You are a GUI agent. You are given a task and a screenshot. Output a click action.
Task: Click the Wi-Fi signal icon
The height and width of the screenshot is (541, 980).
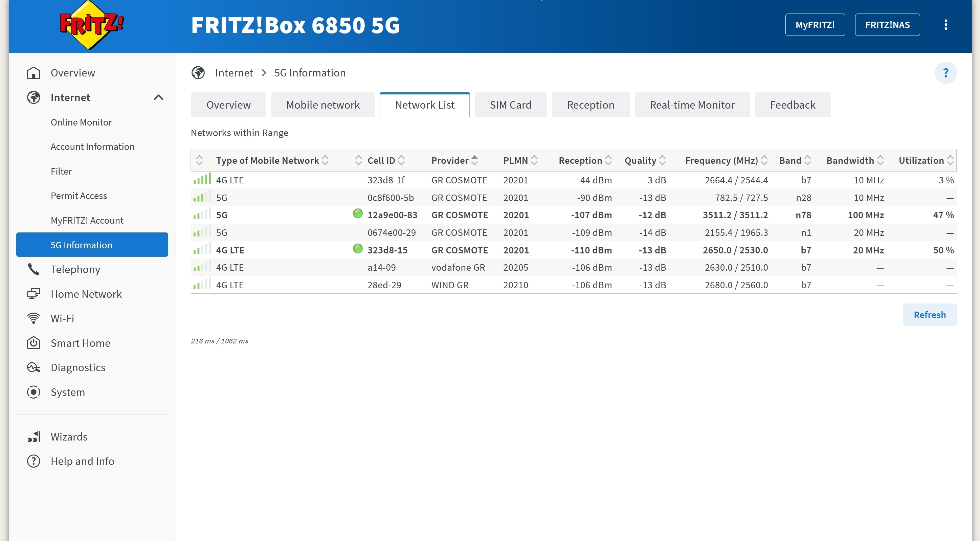[x=34, y=318]
